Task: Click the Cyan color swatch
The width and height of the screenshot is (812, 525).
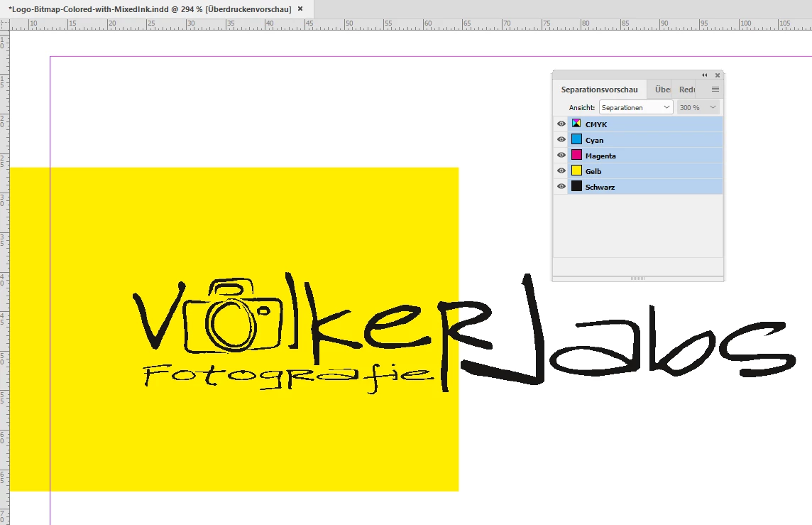Action: tap(576, 139)
